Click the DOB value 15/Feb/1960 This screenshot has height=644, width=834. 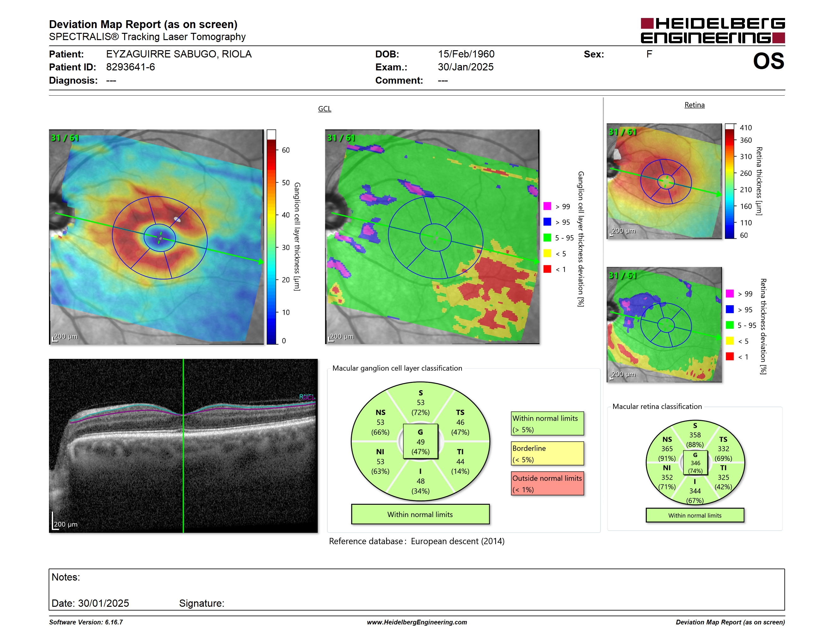click(466, 54)
